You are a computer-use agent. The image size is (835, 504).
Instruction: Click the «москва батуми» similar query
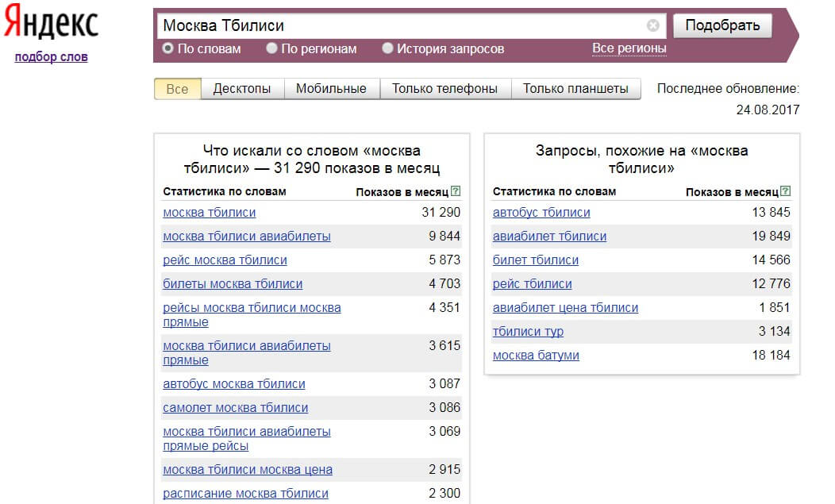coord(536,355)
